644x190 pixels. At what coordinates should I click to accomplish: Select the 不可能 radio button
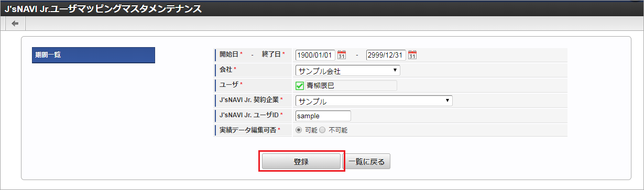point(322,130)
